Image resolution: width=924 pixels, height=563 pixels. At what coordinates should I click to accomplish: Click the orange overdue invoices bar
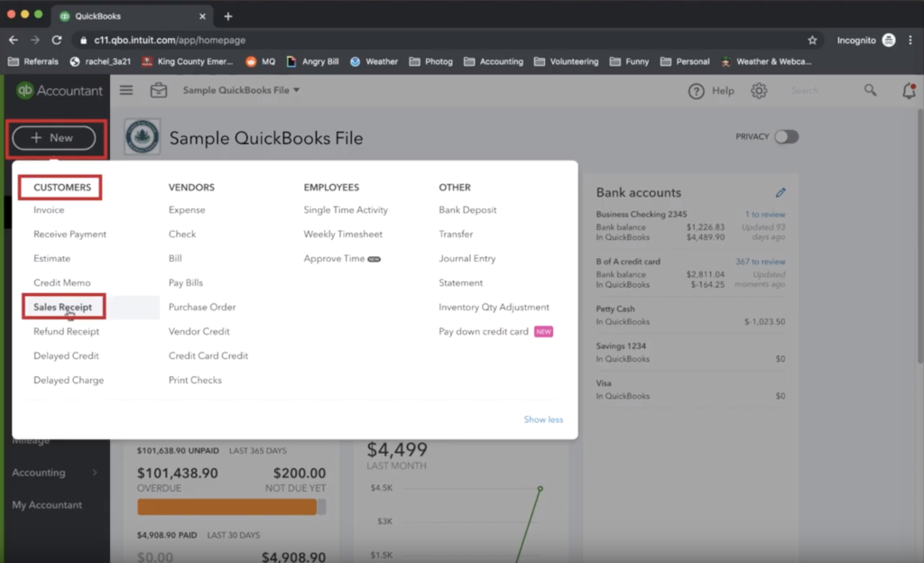pyautogui.click(x=226, y=507)
